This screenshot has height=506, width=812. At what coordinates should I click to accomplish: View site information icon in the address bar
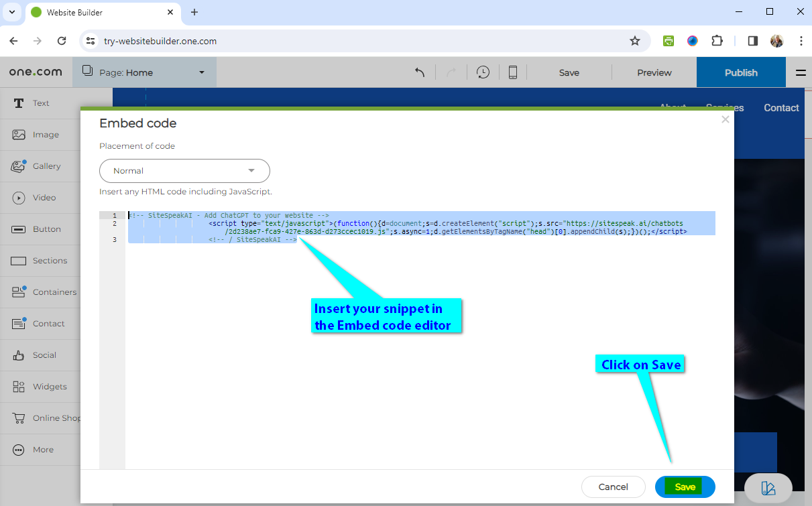coord(91,41)
